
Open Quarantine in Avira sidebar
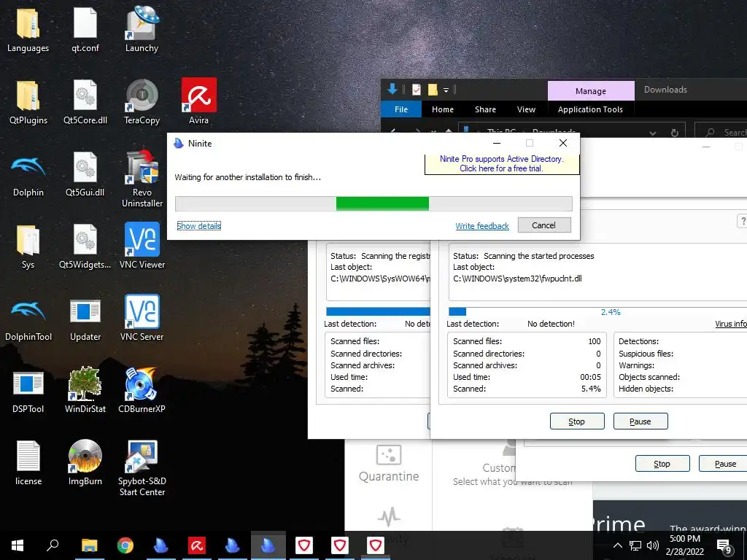point(389,464)
